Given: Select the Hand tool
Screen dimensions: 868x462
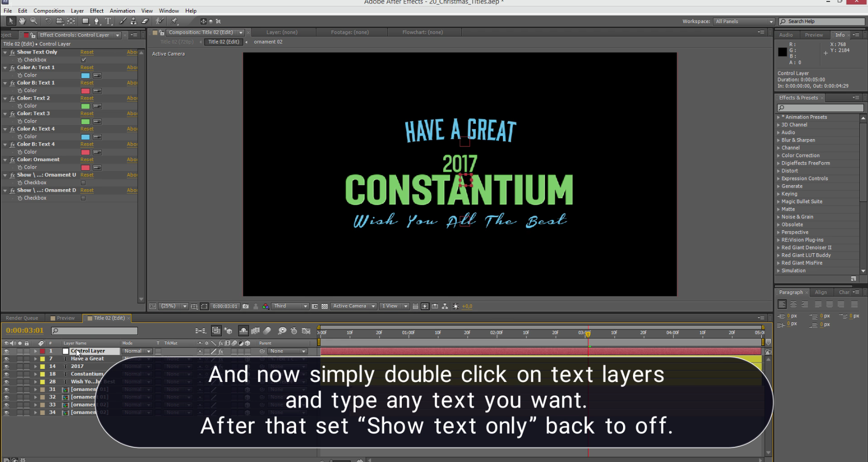Looking at the screenshot, I should [22, 21].
